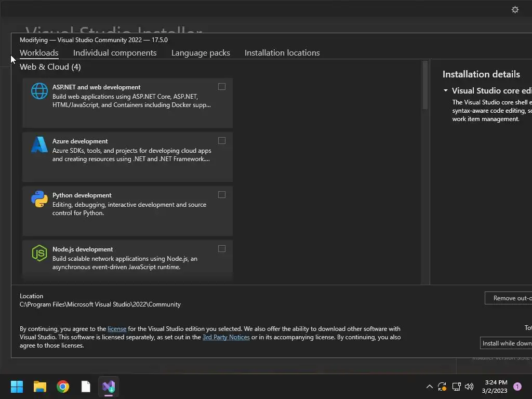
Task: Click the Python development snake icon
Action: (39, 199)
